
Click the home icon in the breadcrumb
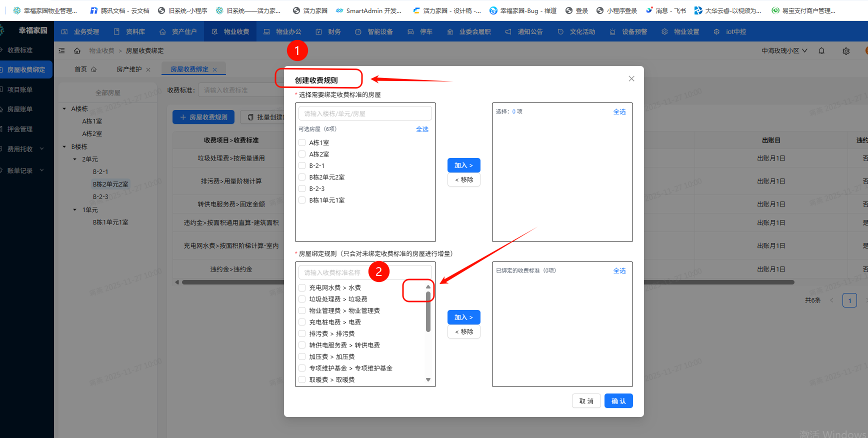coord(77,50)
